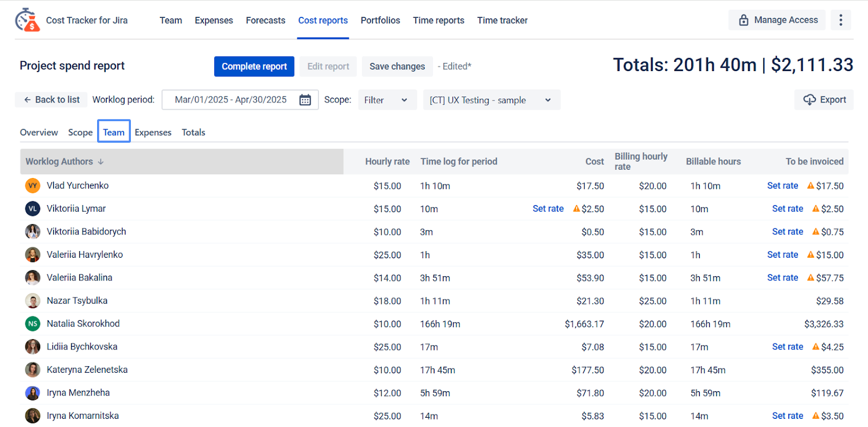This screenshot has width=868, height=427.
Task: Click the sort arrow beside Worklog Authors
Action: [x=101, y=162]
